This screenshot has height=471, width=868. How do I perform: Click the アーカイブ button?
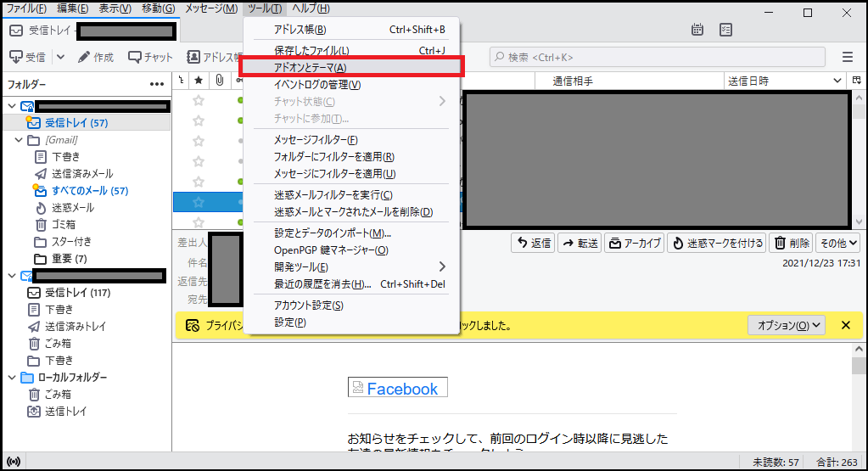(x=635, y=243)
